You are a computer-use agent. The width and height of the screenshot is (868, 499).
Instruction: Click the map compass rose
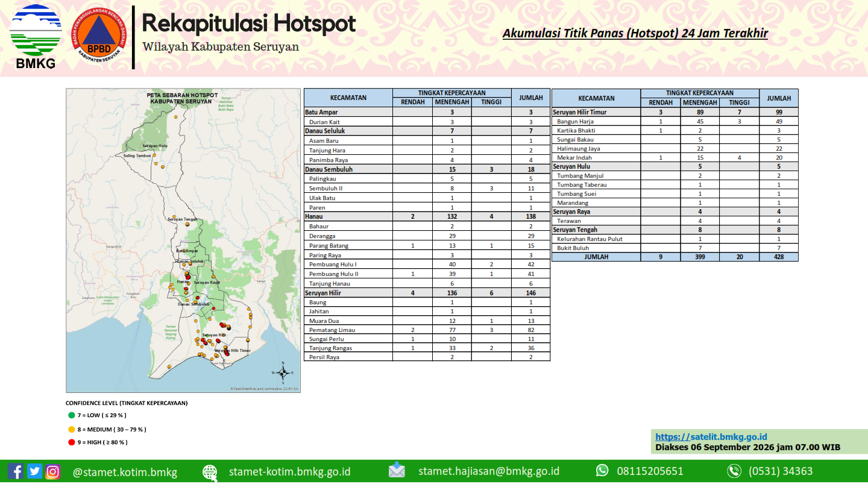click(282, 373)
